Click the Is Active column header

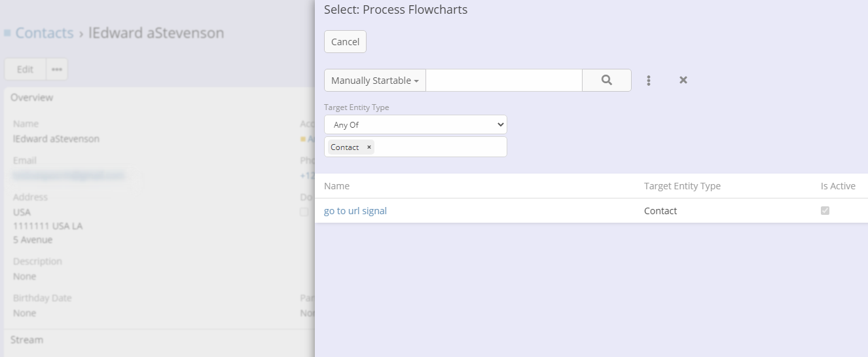[x=837, y=186]
